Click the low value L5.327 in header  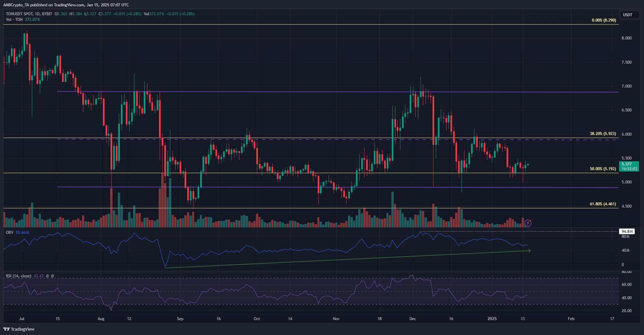tap(90, 14)
